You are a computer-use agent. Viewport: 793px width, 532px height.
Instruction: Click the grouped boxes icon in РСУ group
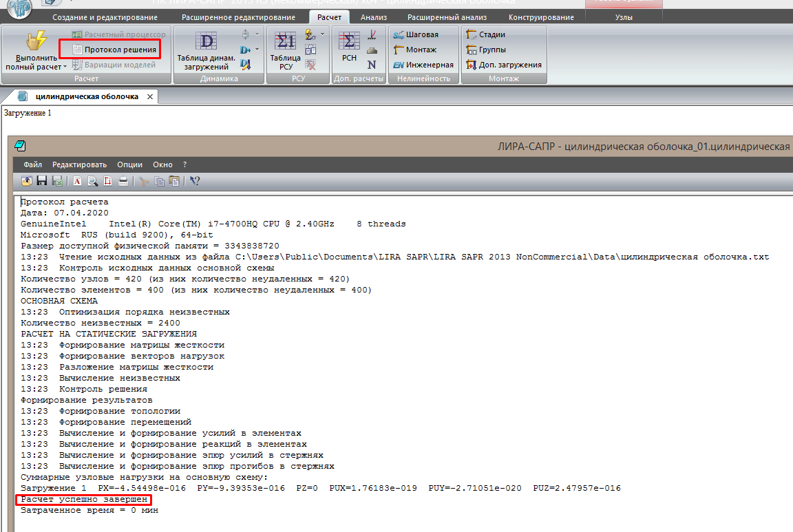click(x=310, y=50)
